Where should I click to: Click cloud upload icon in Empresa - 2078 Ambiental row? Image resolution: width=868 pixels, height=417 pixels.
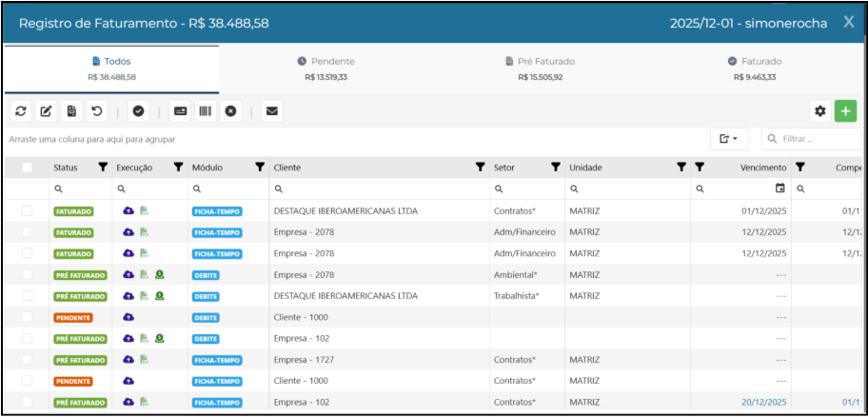pyautogui.click(x=128, y=274)
